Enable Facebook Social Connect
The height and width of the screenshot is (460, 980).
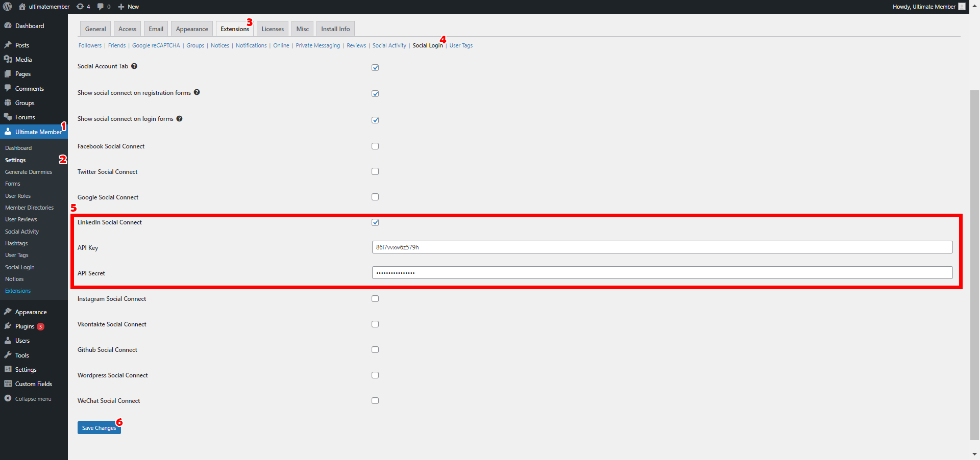375,146
